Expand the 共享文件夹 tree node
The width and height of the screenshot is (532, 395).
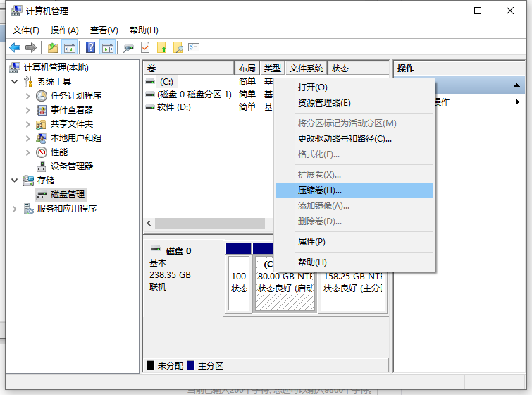pos(28,124)
